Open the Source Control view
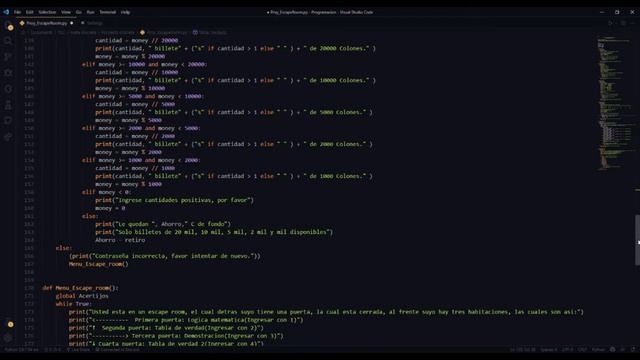 pos(8,57)
